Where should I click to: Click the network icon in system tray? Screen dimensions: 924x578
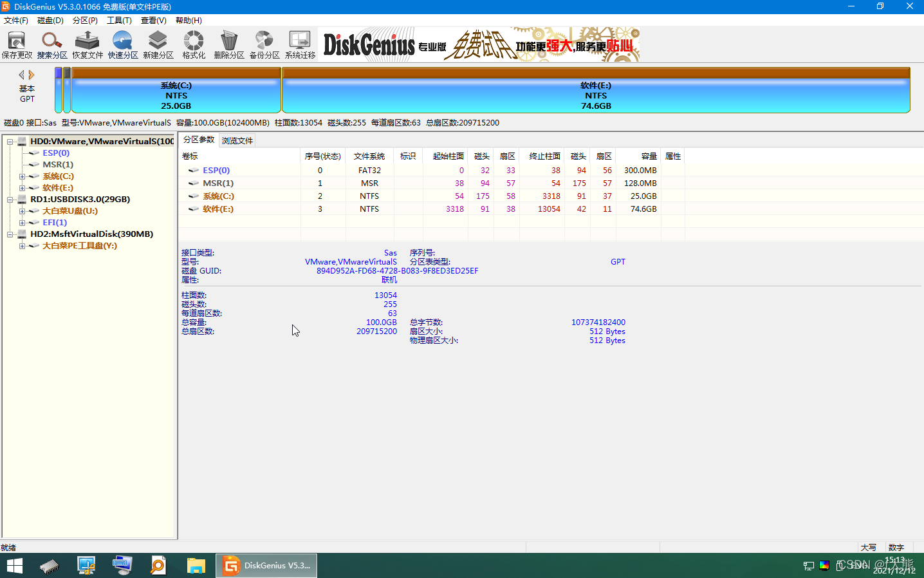pos(809,566)
